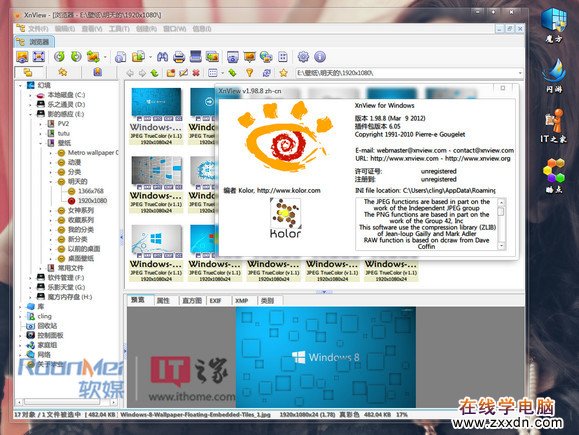579x435 pixels.
Task: Expand the 软件管理 (F:) drive node
Action: [x=31, y=277]
